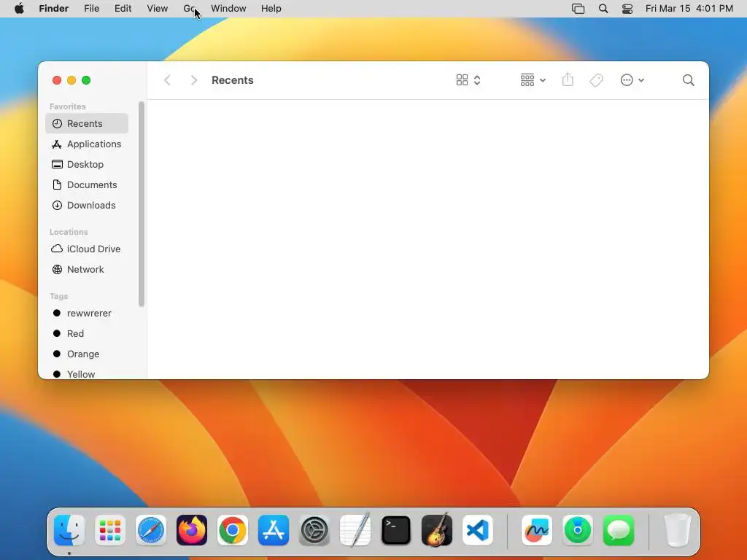The width and height of the screenshot is (747, 560).
Task: Click the sidebar vertical scrollbar
Action: 141,204
